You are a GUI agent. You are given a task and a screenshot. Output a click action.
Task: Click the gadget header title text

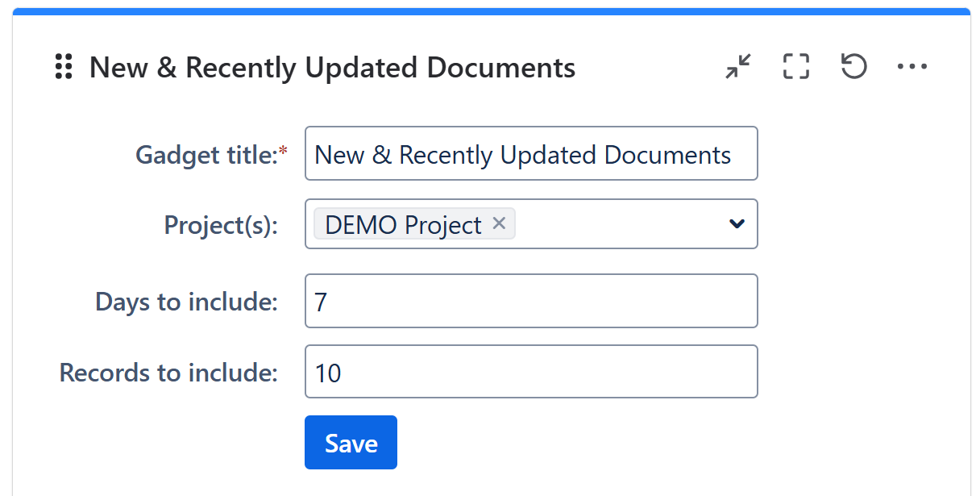[x=332, y=68]
